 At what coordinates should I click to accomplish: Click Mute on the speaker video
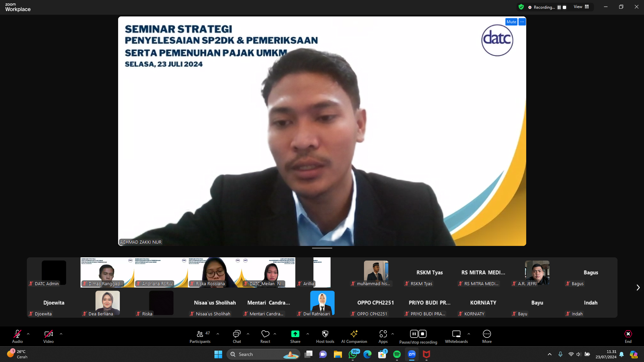click(x=511, y=22)
